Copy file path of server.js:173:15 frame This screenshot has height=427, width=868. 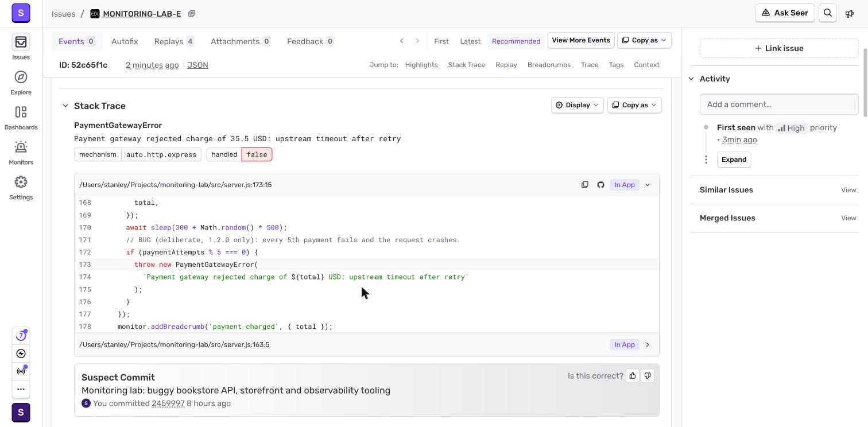point(584,185)
